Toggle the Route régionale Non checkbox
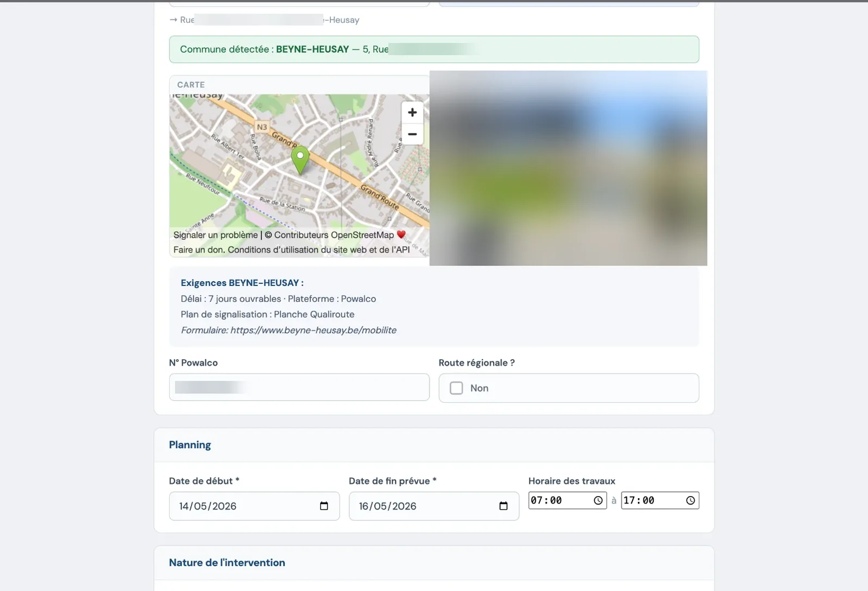 click(x=456, y=388)
